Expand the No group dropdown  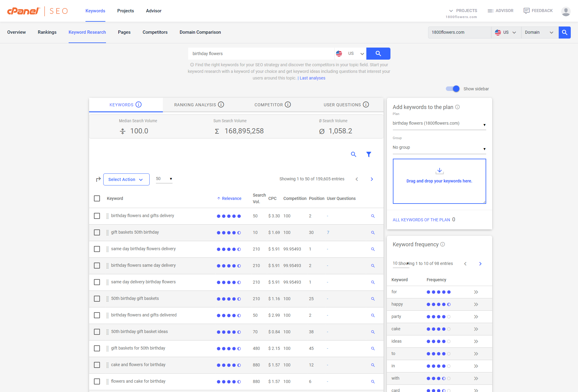tap(439, 148)
